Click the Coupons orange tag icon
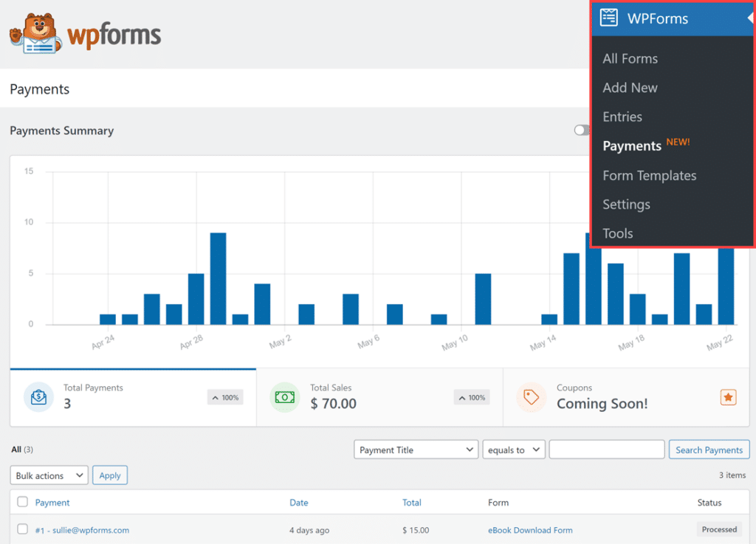756x544 pixels. tap(531, 396)
